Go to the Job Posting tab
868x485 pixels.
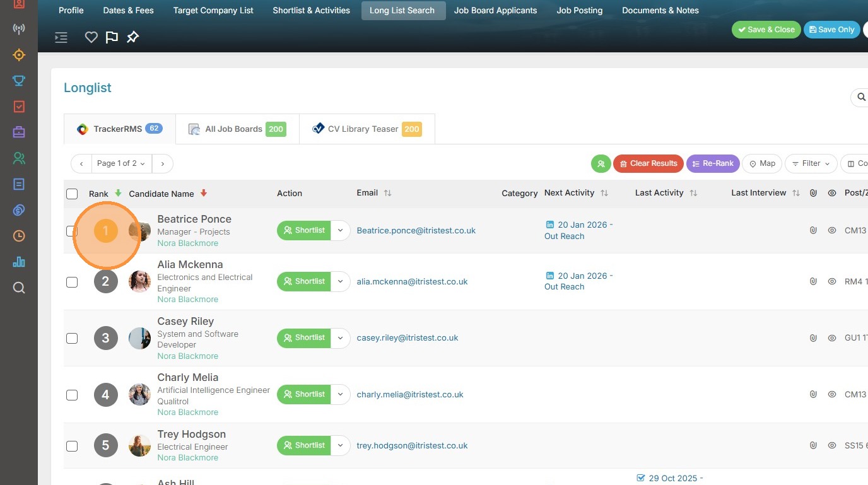click(580, 10)
